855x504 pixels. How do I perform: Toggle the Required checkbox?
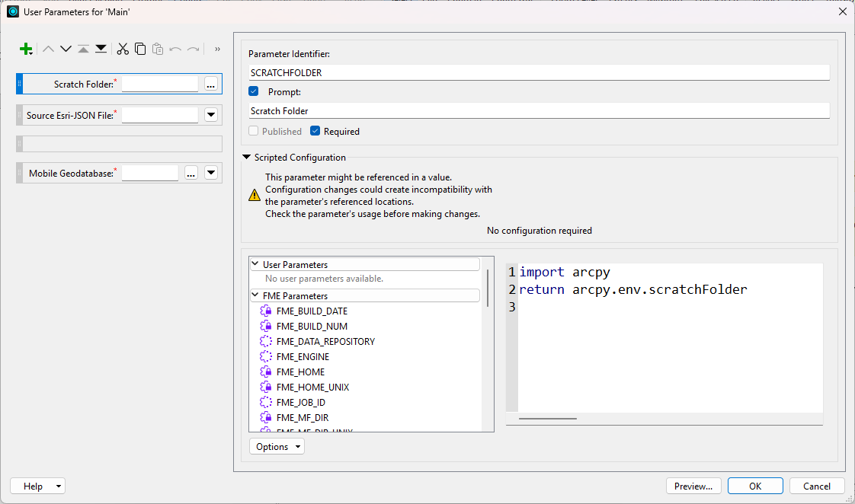pyautogui.click(x=315, y=131)
